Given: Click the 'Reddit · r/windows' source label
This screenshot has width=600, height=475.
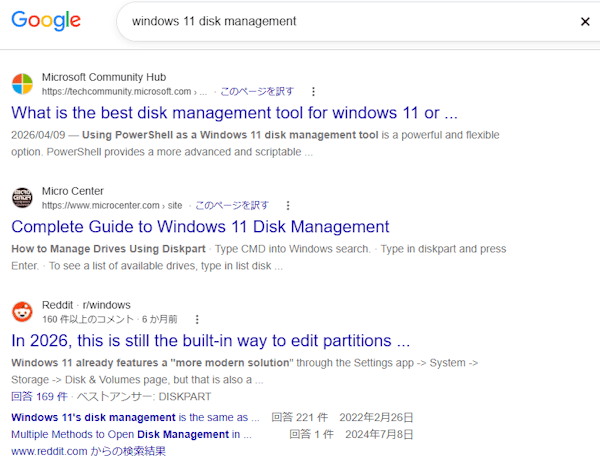Looking at the screenshot, I should point(86,305).
